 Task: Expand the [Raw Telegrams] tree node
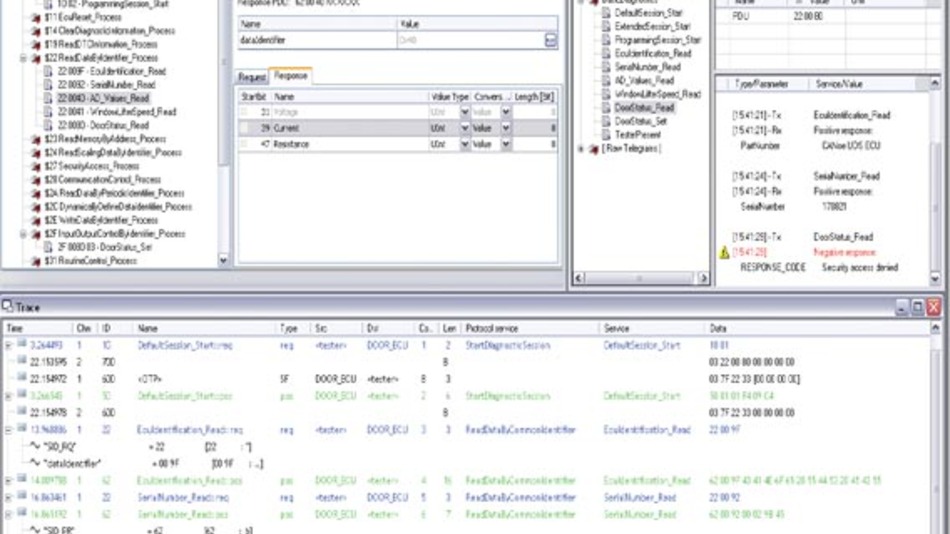[581, 149]
